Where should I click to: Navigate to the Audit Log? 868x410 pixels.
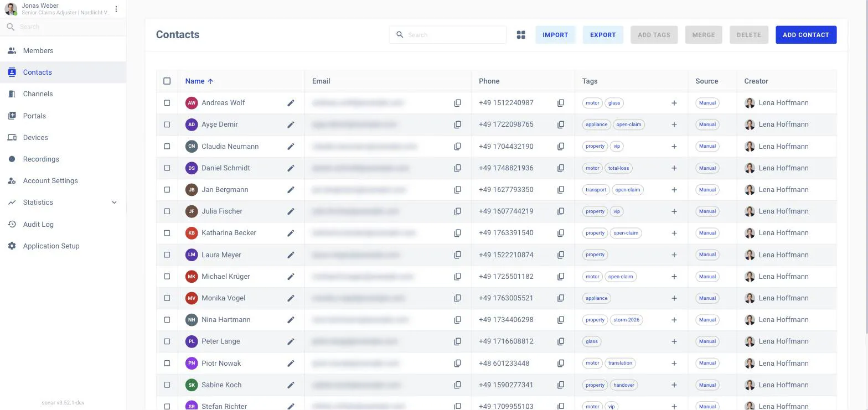click(63, 225)
